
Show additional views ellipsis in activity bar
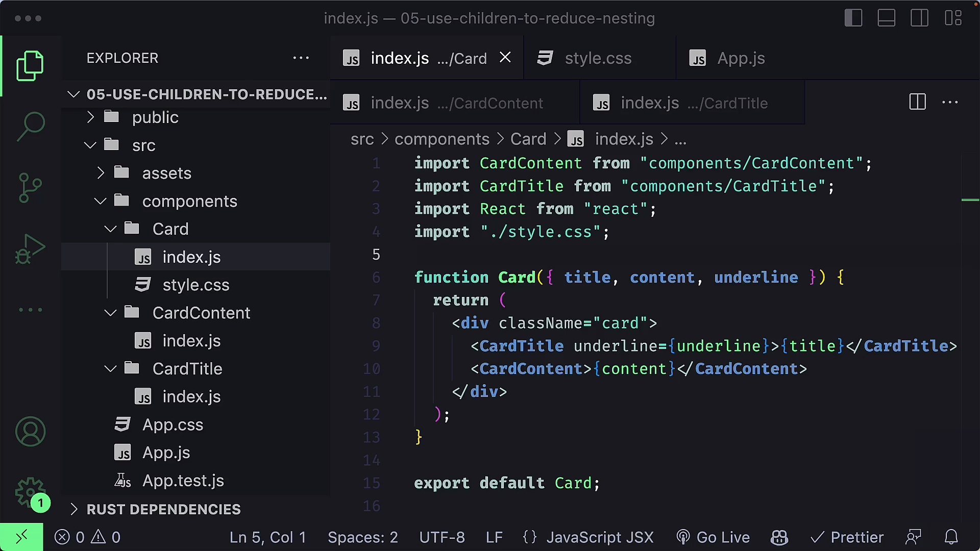[x=30, y=310]
